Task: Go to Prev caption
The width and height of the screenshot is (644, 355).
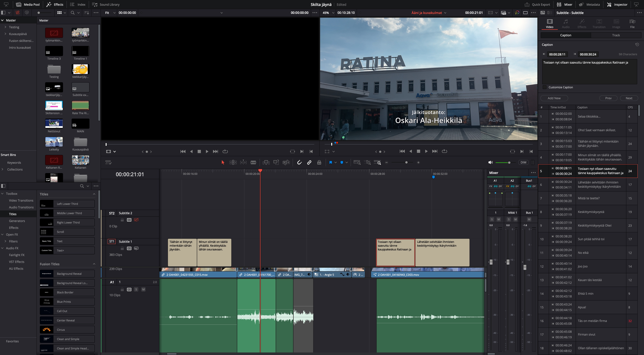Action: pos(608,98)
